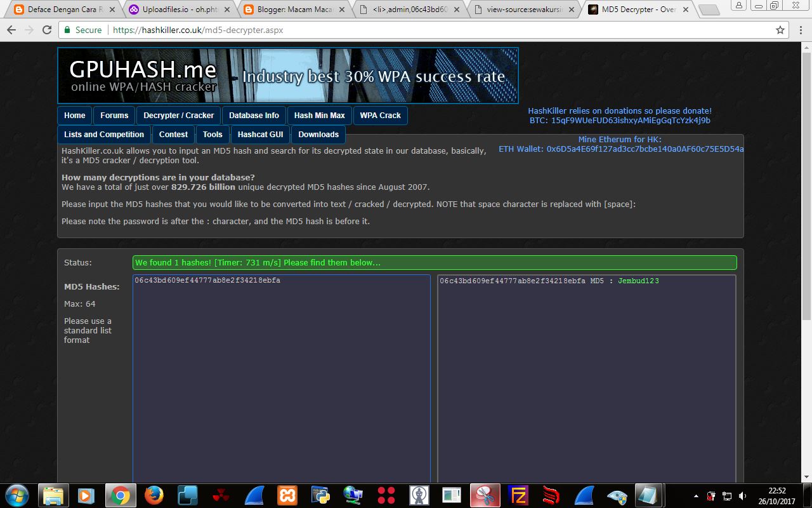Open Database Info menu item
The height and width of the screenshot is (508, 812).
[x=254, y=116]
